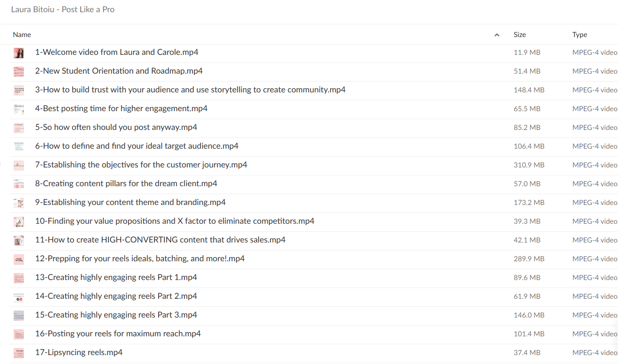Click thumbnail of reels Part 2 video

[19, 296]
